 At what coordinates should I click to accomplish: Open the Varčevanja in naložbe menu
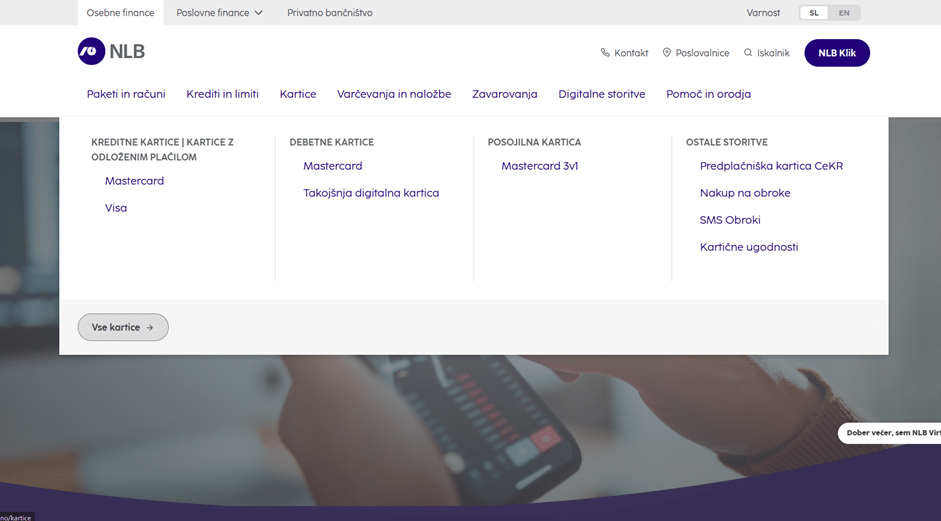click(x=394, y=94)
